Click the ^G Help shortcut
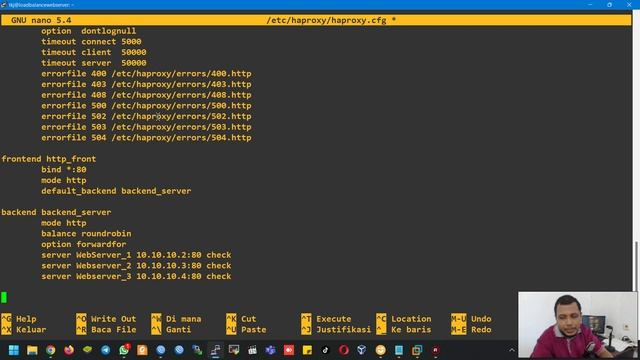640x360 pixels. [x=19, y=319]
